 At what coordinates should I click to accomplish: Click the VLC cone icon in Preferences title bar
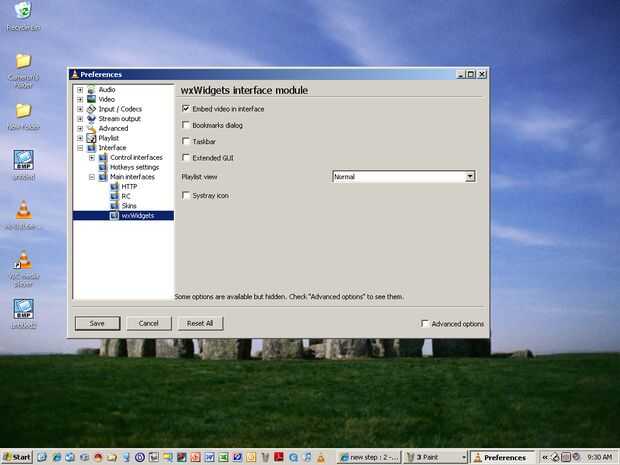pyautogui.click(x=75, y=74)
